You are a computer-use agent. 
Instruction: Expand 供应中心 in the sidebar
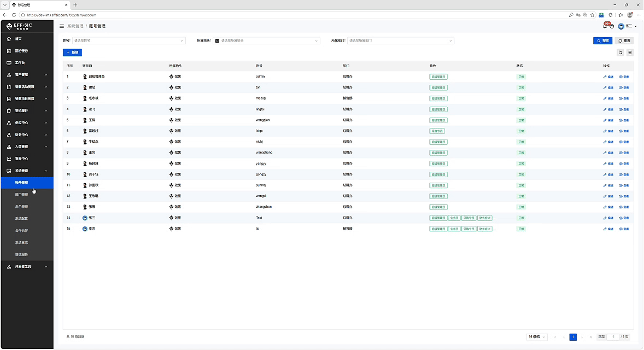click(27, 123)
